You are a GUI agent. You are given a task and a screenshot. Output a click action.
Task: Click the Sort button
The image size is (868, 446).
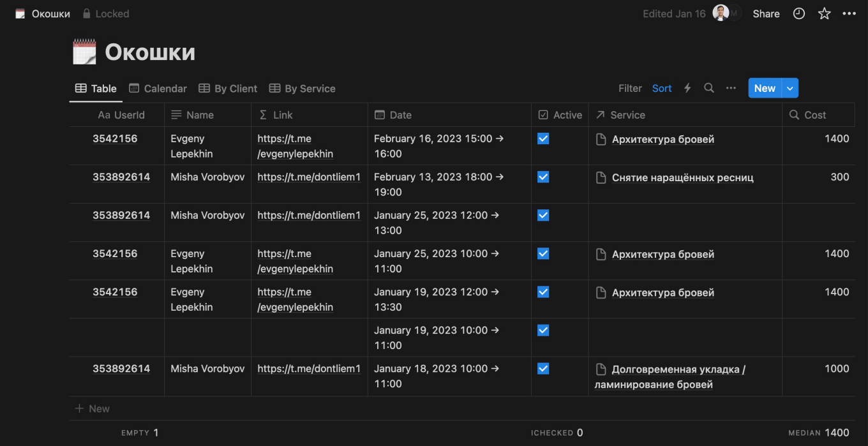pyautogui.click(x=662, y=88)
